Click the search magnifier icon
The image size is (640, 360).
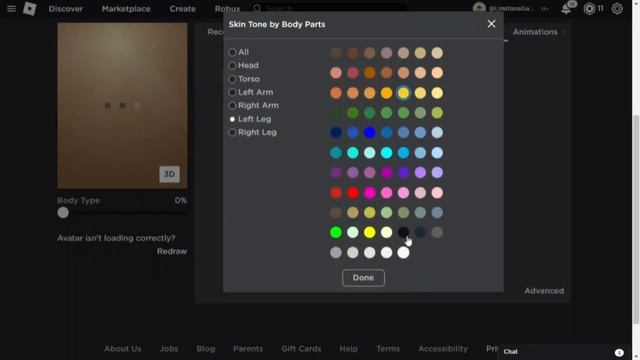click(x=257, y=8)
